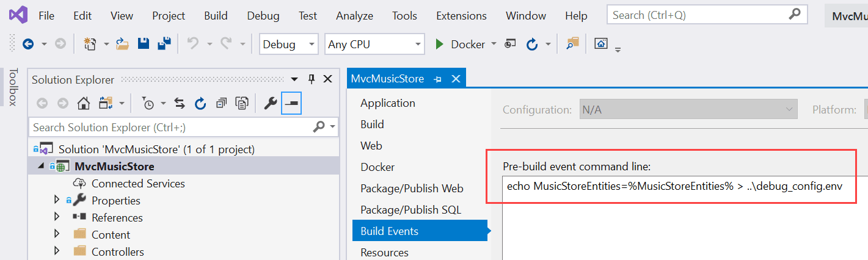Click the New Project icon in toolbar

point(90,44)
